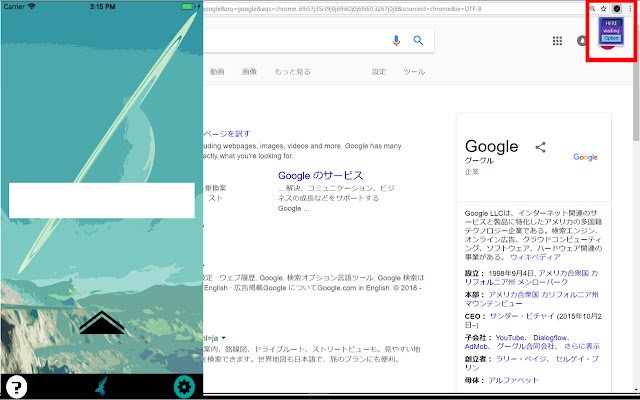Open the マウンテンビュー headquarters link
Viewport: 640px width, 400px height.
click(493, 304)
